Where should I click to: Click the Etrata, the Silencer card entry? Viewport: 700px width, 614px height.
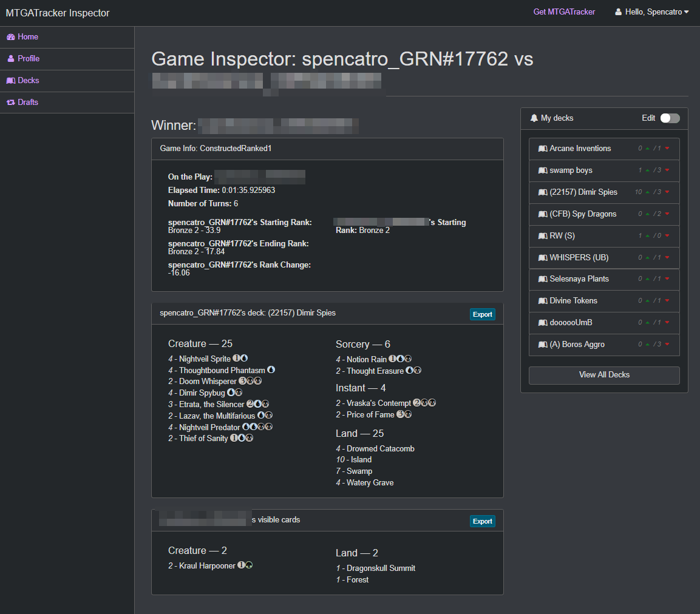219,404
